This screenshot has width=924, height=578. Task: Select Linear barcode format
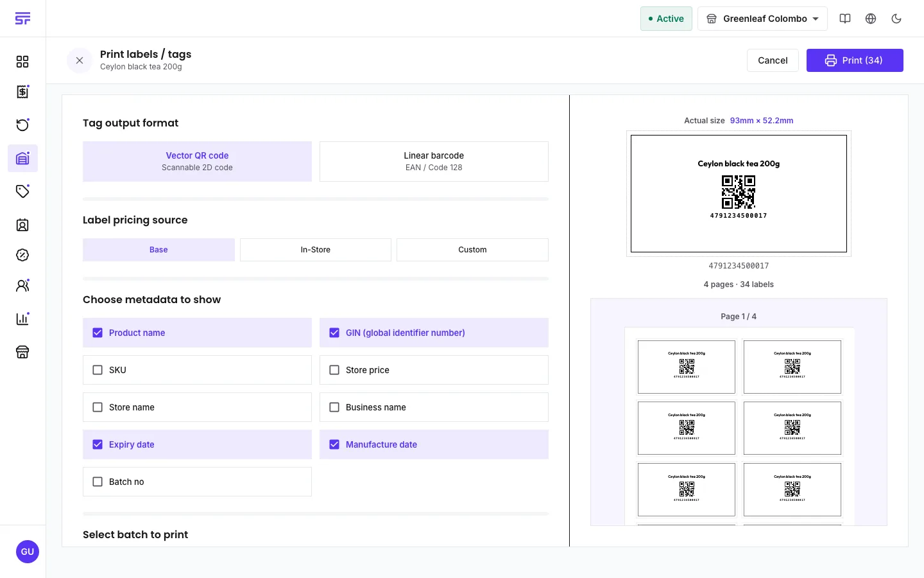pos(434,161)
